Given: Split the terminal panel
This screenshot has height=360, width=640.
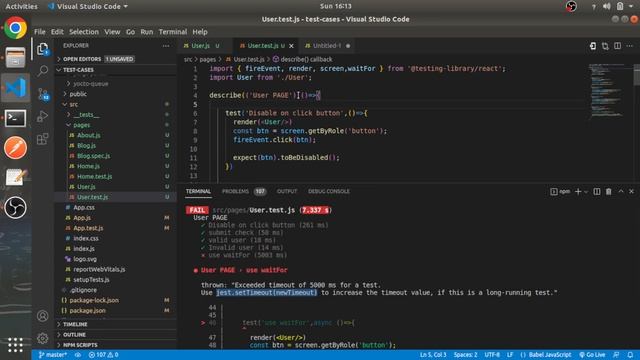Looking at the screenshot, I should pyautogui.click(x=597, y=191).
